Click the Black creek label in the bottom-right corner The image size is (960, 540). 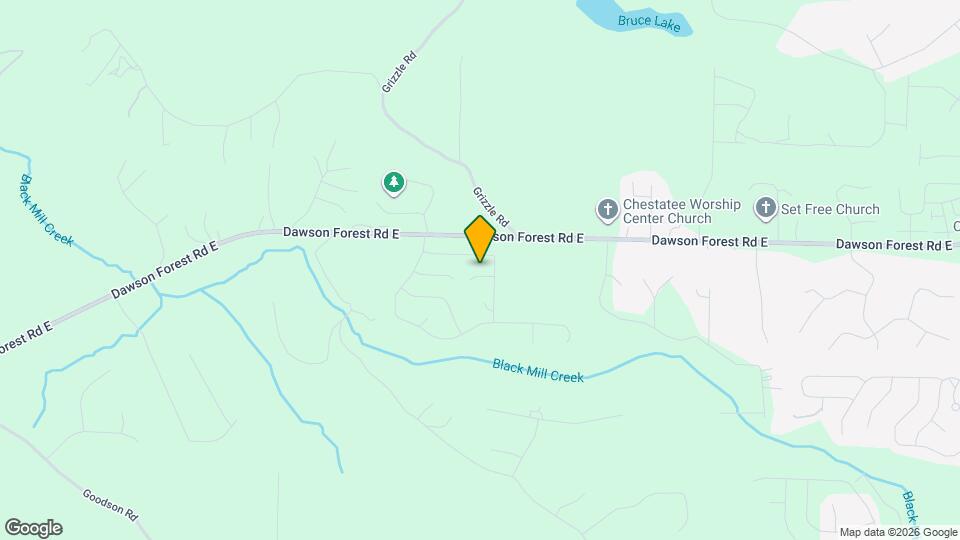[910, 507]
